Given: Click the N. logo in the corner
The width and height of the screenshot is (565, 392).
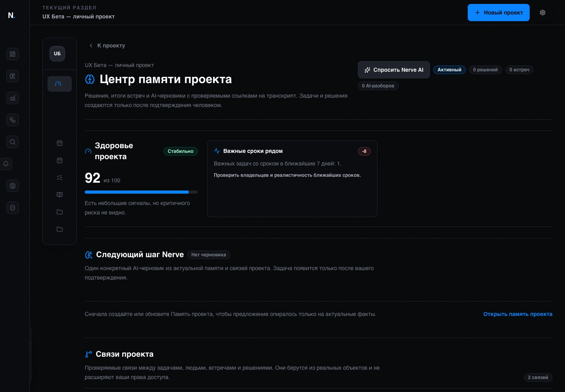Looking at the screenshot, I should coord(12,15).
